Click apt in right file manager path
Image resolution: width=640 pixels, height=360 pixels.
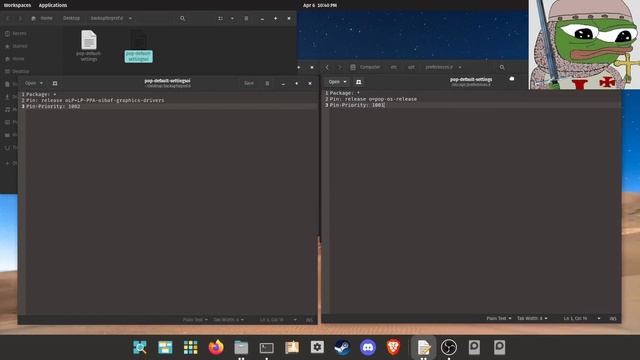tap(411, 67)
